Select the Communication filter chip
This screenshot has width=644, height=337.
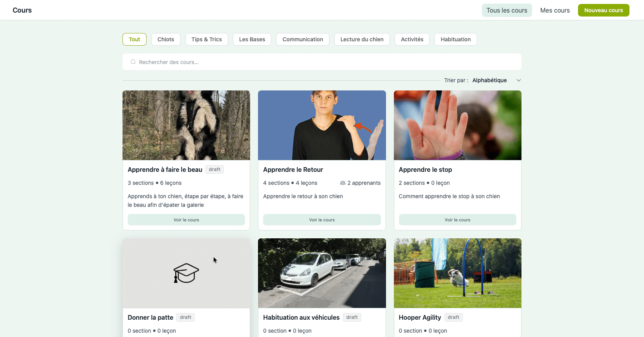302,39
